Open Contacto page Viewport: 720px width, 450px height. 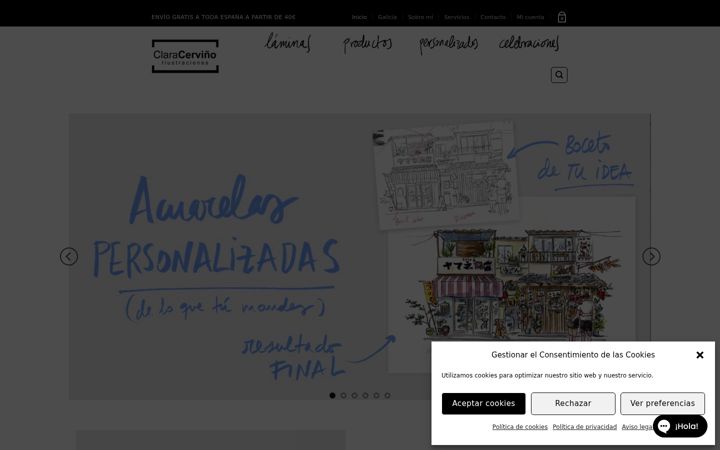coord(493,17)
